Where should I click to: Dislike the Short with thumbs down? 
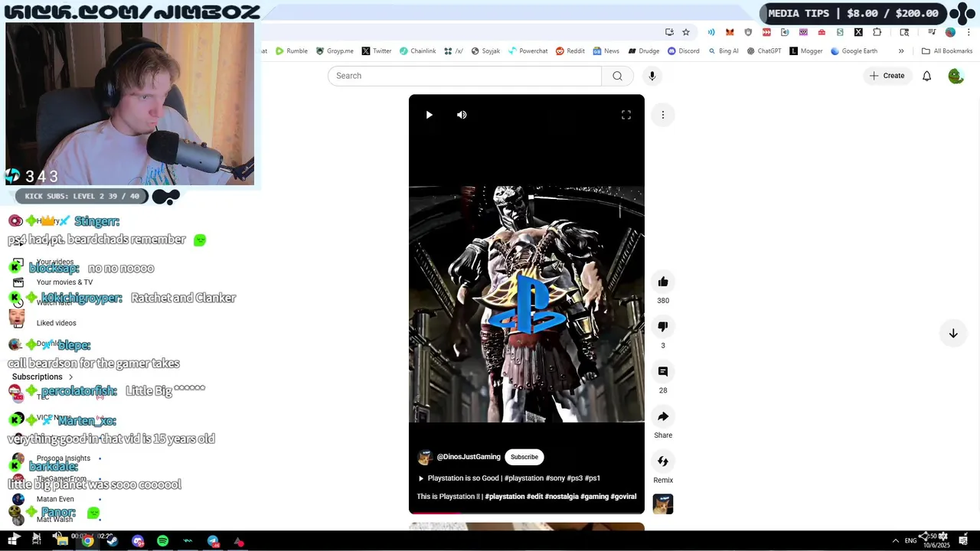pyautogui.click(x=663, y=327)
